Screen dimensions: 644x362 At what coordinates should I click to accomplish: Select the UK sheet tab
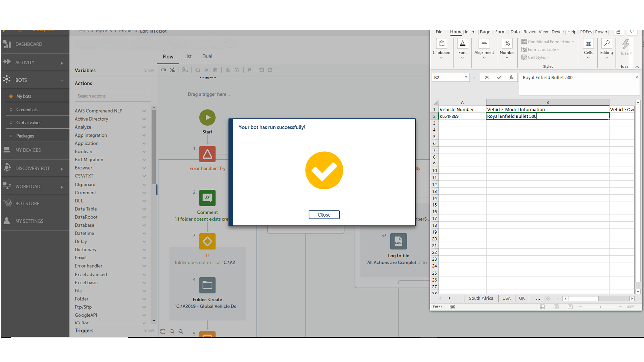coord(522,298)
